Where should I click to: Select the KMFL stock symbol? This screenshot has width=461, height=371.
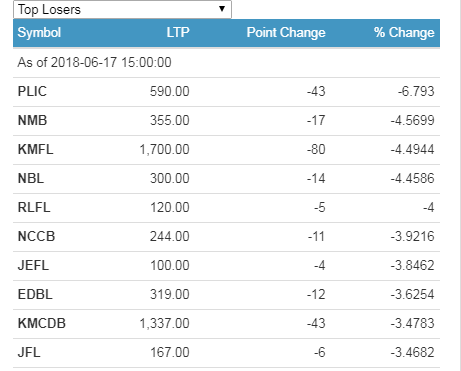point(35,149)
